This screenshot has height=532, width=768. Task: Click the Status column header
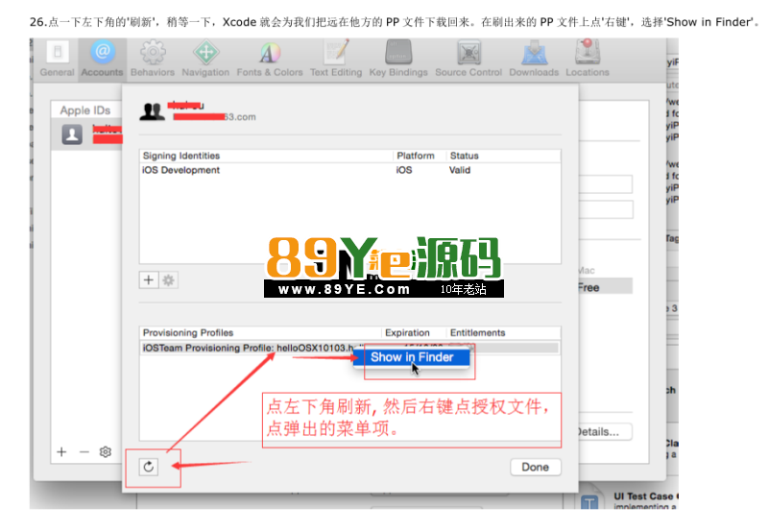464,156
